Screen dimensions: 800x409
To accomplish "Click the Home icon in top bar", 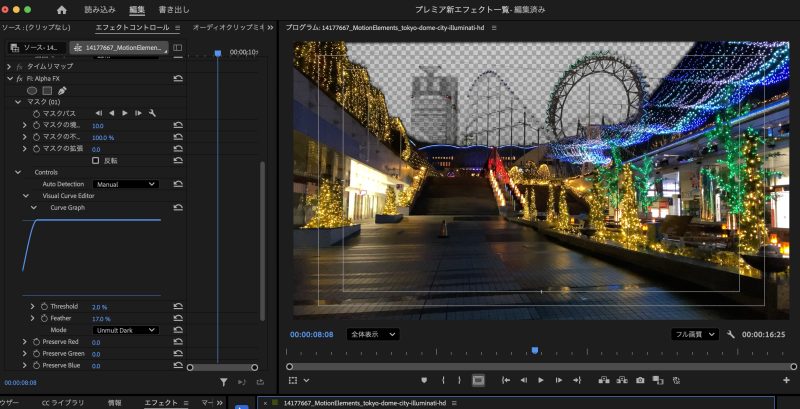I will pyautogui.click(x=61, y=9).
